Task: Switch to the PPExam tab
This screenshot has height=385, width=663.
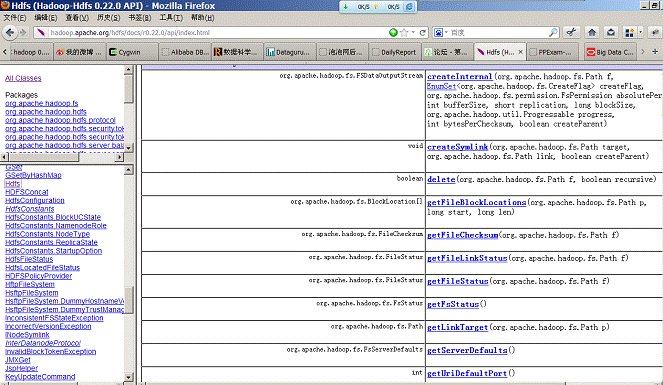Action: coord(552,52)
